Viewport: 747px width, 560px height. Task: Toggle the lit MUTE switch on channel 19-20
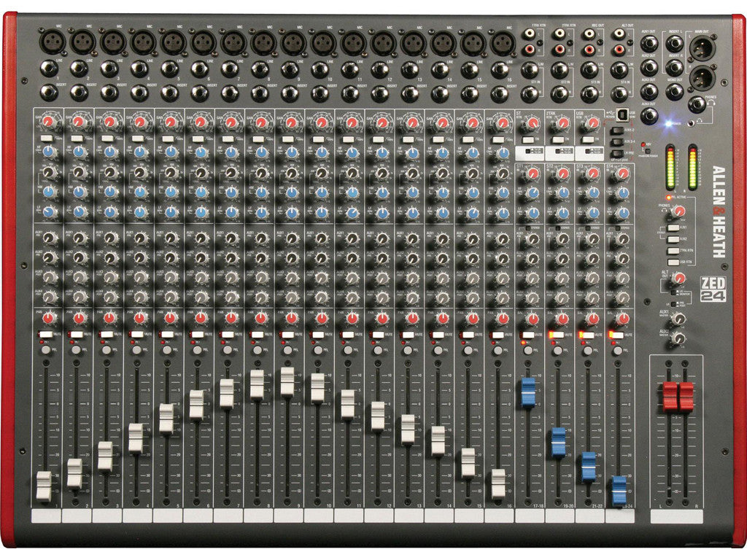click(556, 335)
